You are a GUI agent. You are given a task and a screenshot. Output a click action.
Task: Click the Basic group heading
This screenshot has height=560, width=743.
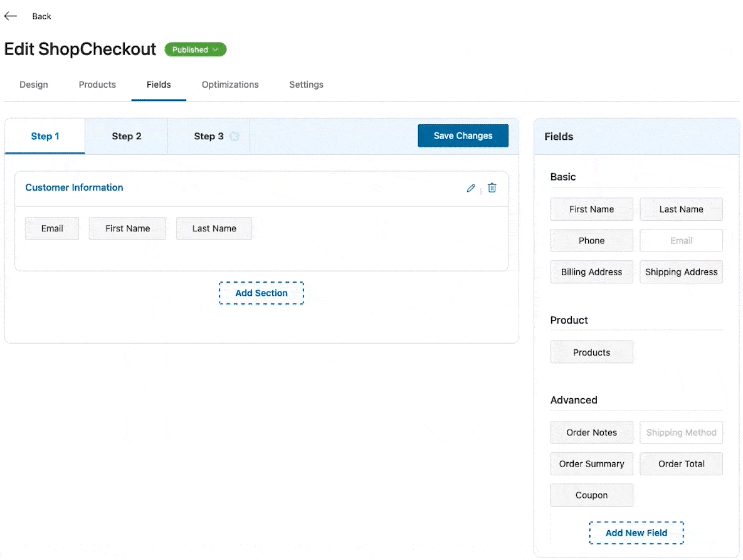pyautogui.click(x=563, y=177)
